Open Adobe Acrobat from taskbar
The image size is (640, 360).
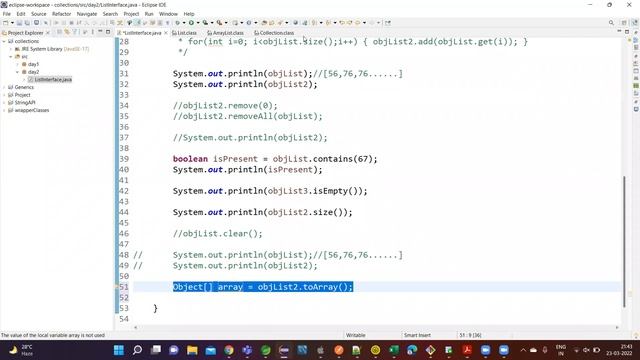pos(467,350)
